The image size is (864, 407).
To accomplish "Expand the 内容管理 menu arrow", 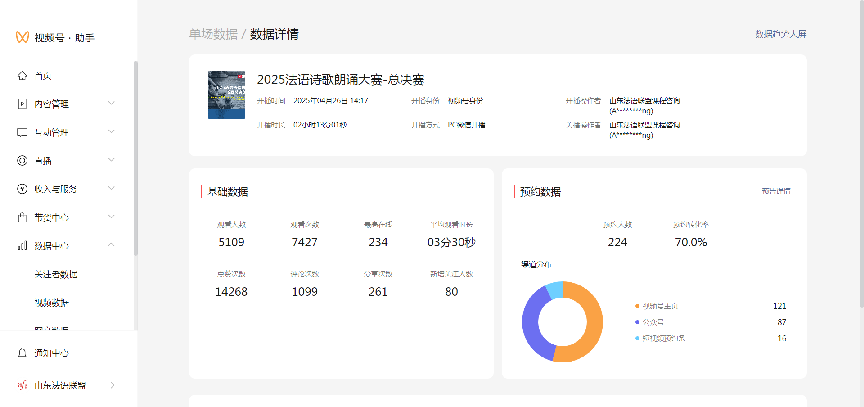I will [x=111, y=103].
